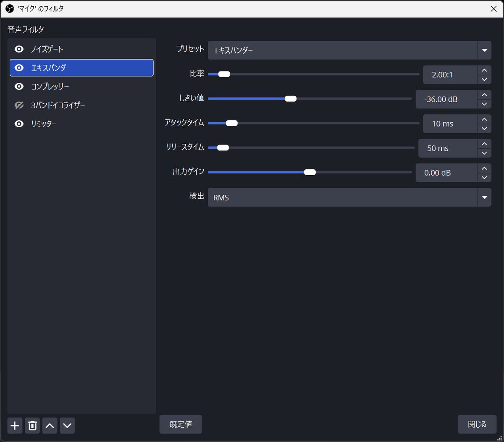Select the エキスパンダー filter row
504x442 pixels.
point(81,68)
